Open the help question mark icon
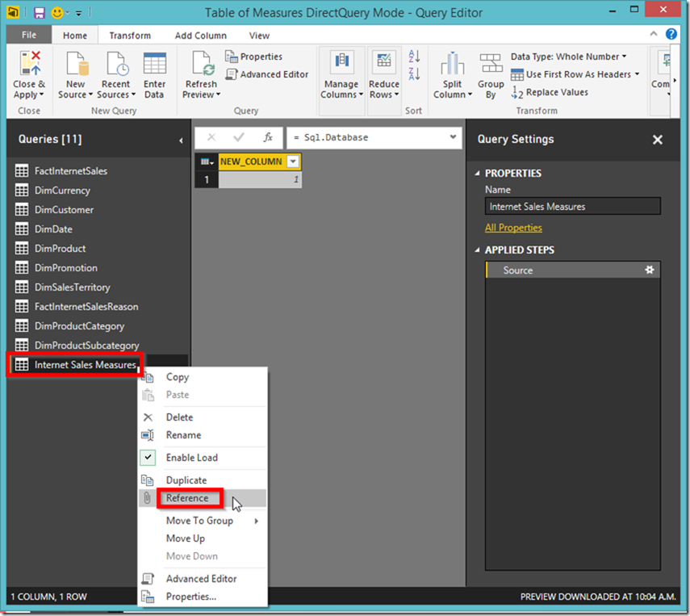This screenshot has width=690, height=616. click(671, 34)
